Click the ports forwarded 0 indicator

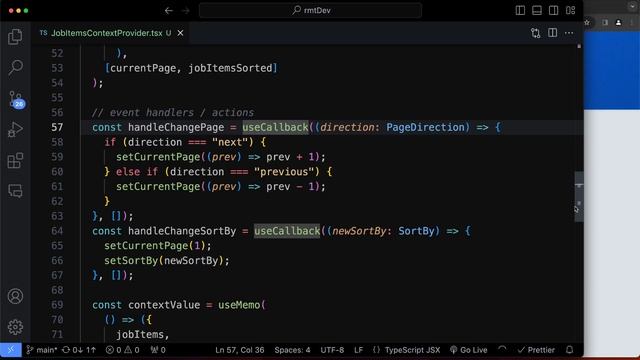[158, 350]
